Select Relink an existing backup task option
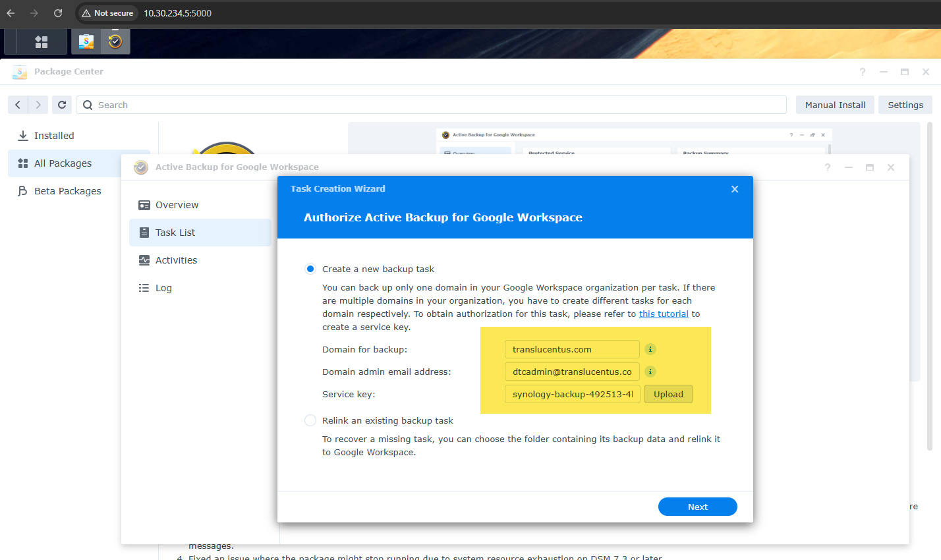The height and width of the screenshot is (560, 941). pos(310,420)
